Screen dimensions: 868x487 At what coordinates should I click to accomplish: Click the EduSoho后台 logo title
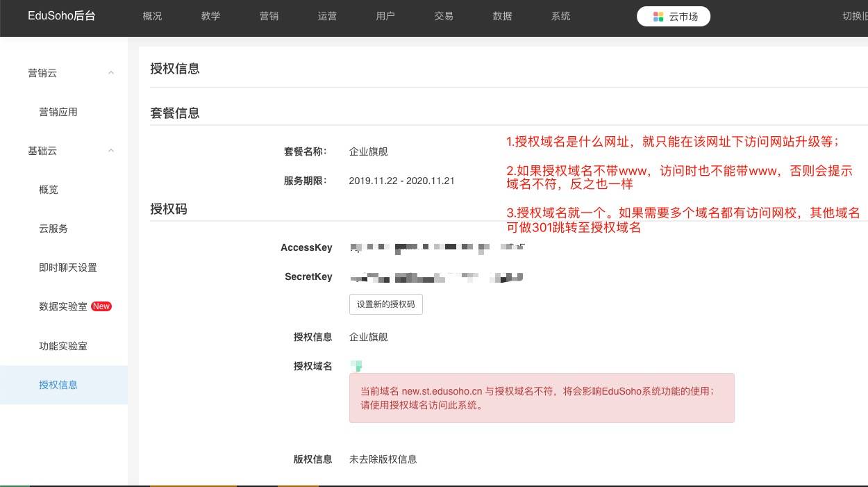[62, 16]
